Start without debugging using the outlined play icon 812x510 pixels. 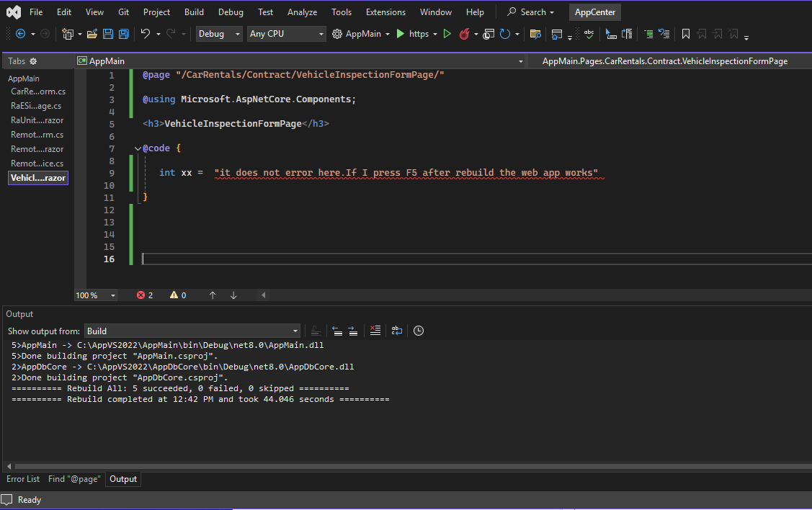click(447, 34)
